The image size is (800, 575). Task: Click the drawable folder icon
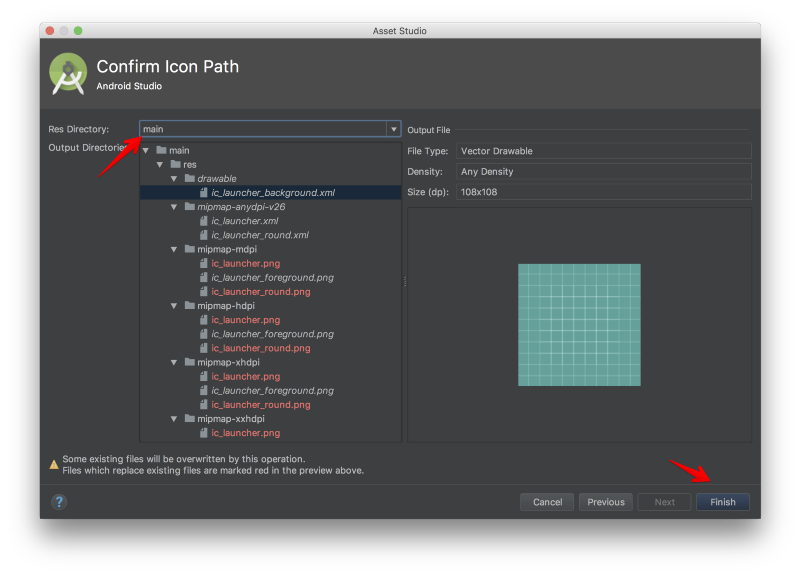(x=189, y=179)
